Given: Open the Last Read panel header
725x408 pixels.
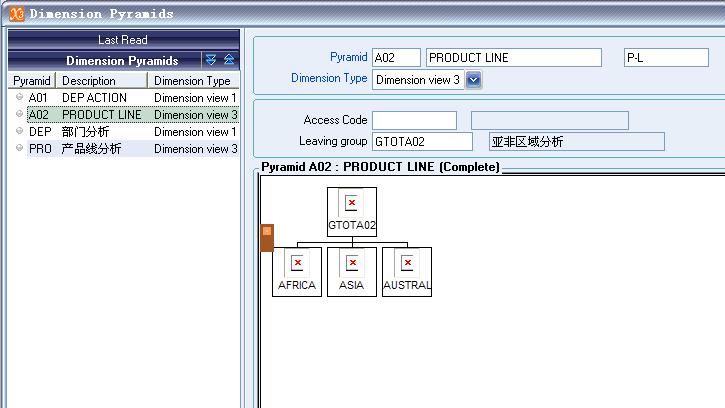Looking at the screenshot, I should pos(123,40).
